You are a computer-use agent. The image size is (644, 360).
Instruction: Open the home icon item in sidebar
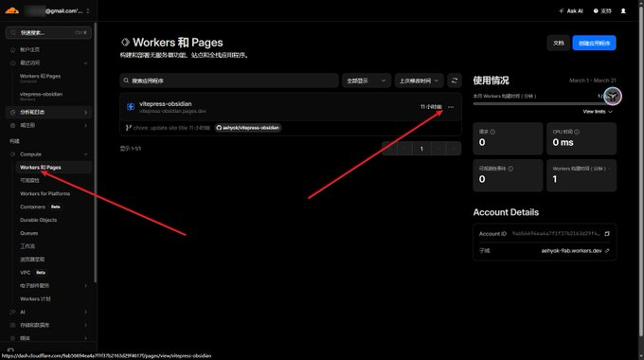[12, 49]
